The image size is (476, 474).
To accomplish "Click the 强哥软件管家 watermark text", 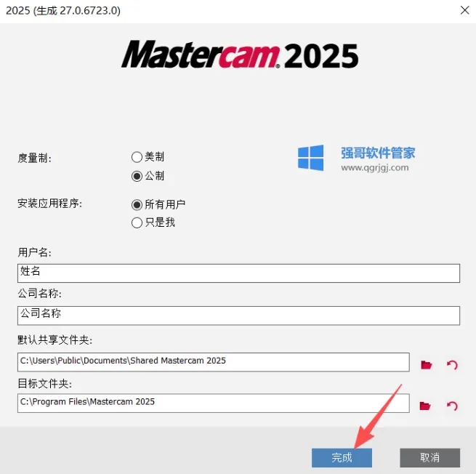I will (378, 153).
